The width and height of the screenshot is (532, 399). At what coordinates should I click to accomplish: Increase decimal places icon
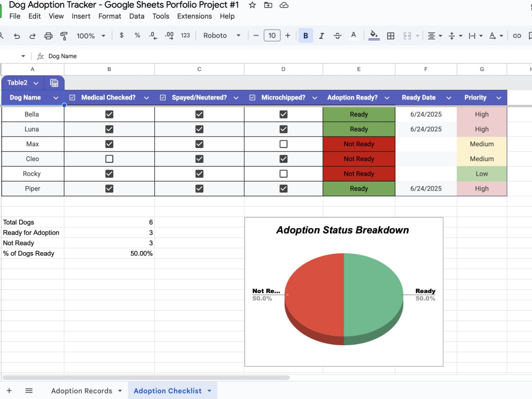tap(169, 36)
